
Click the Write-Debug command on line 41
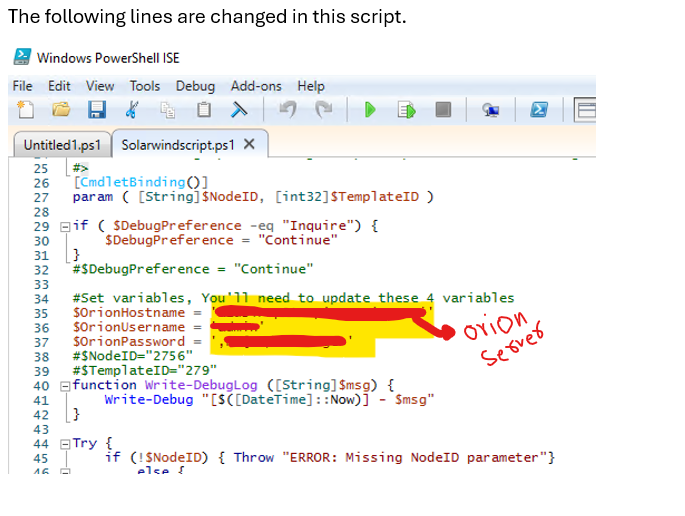pos(149,399)
